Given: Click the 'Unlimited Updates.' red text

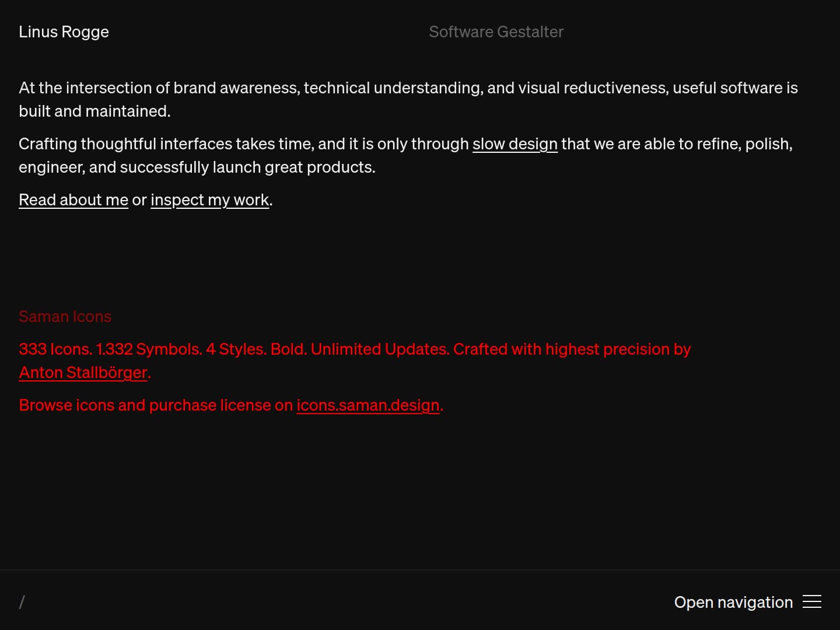Looking at the screenshot, I should tap(380, 349).
